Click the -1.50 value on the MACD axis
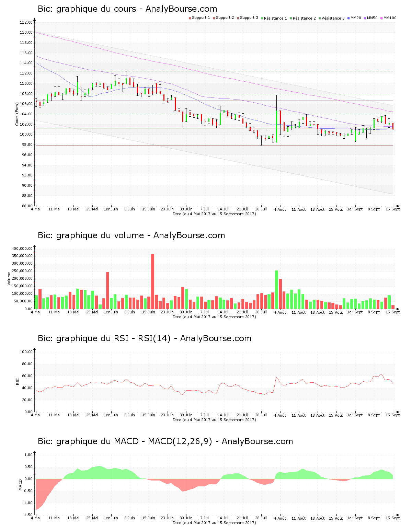The height and width of the screenshot is (532, 412). pyautogui.click(x=27, y=515)
